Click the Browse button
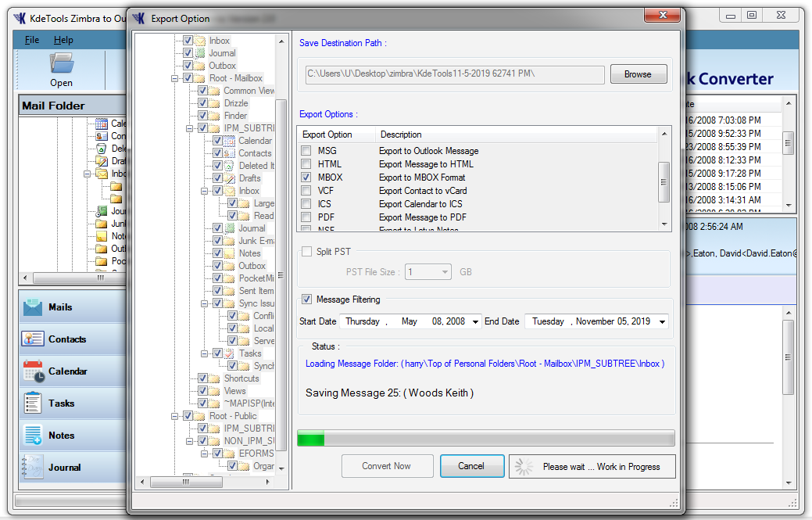 coord(638,74)
